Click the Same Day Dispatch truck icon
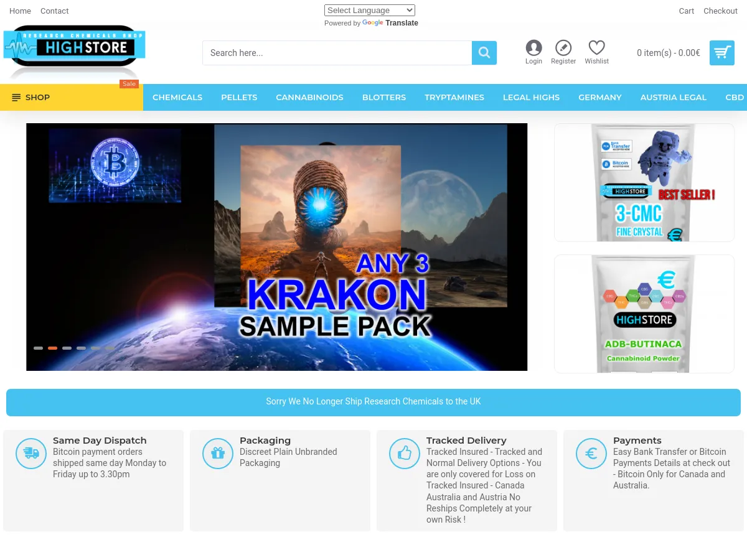 [x=31, y=453]
